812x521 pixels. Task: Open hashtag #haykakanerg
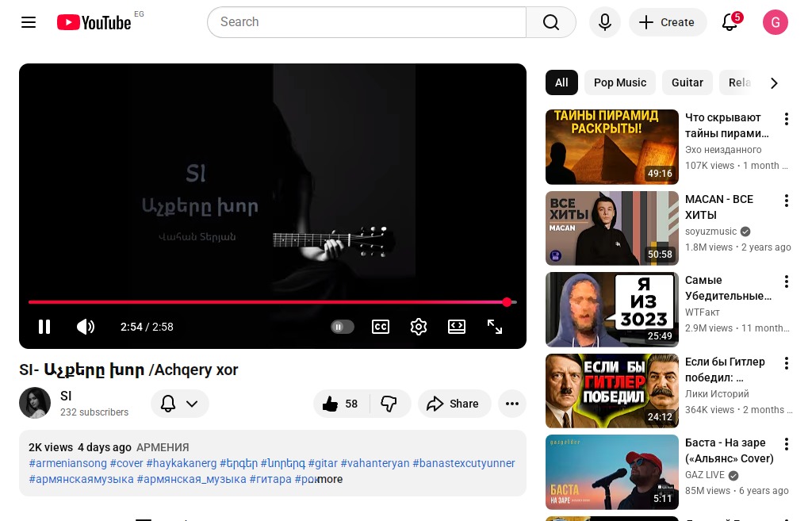coord(182,464)
